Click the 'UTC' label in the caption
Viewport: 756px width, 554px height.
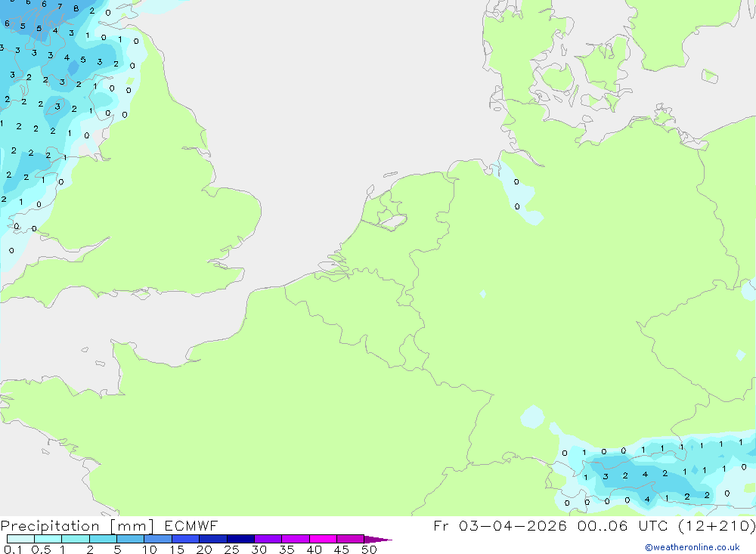pos(653,525)
